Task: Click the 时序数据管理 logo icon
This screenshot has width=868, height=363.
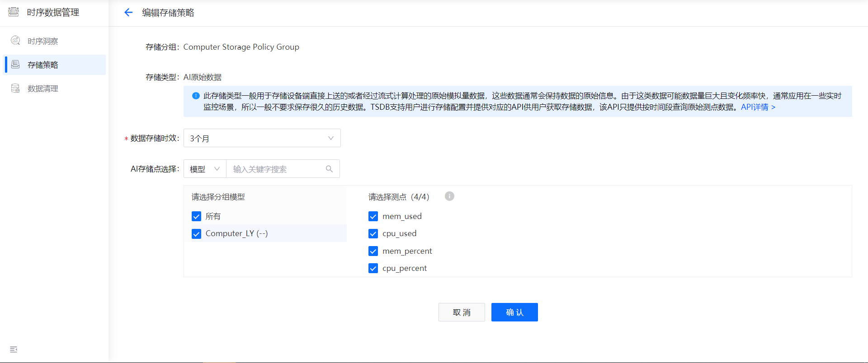Action: click(14, 12)
